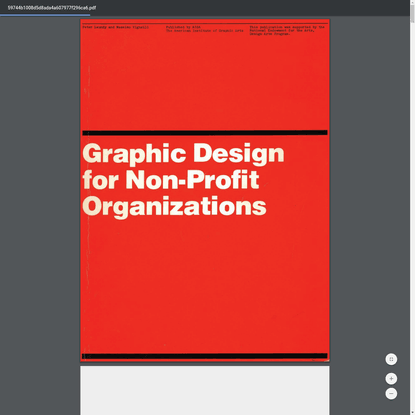Click the thick black bar above the title

tap(205, 133)
